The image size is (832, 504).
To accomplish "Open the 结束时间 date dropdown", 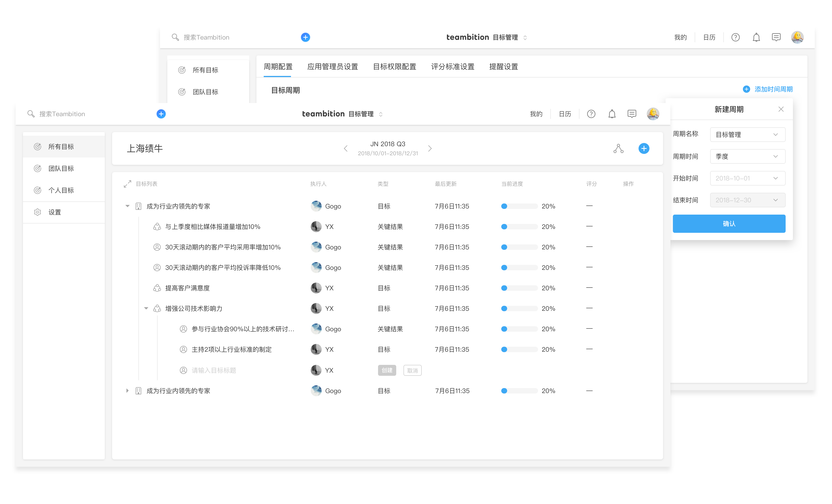I will click(x=748, y=200).
